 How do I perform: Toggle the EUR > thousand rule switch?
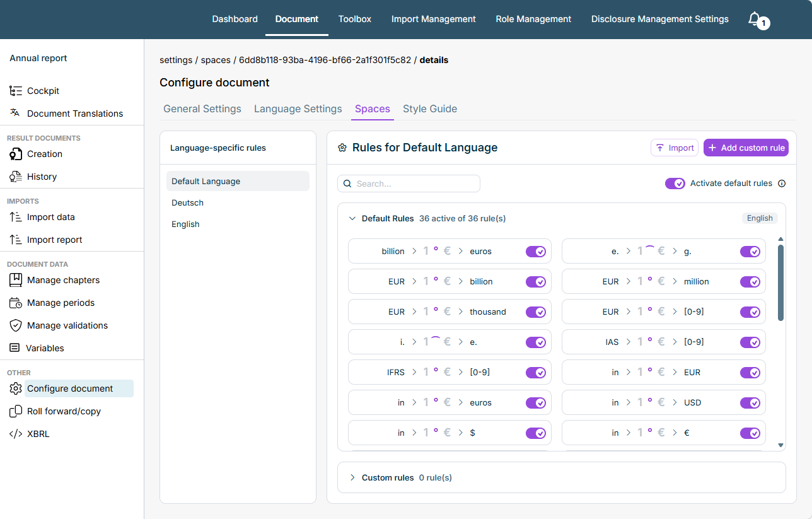[536, 312]
